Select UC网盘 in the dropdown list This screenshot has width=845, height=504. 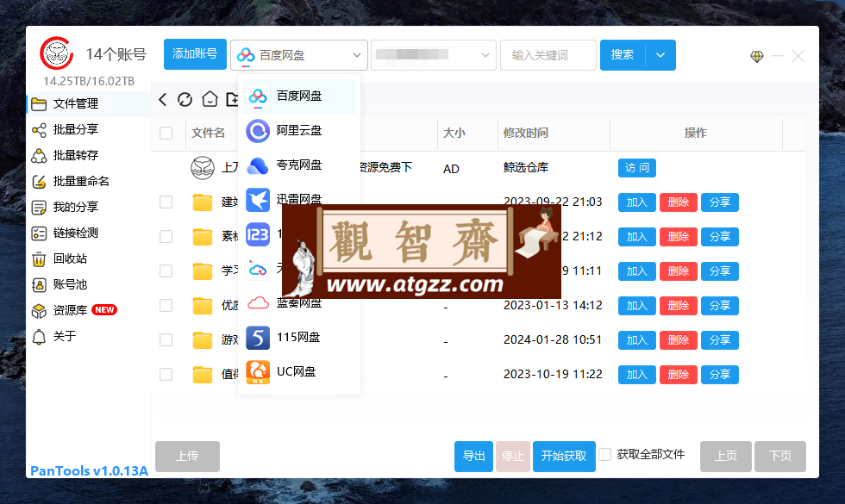click(x=299, y=371)
